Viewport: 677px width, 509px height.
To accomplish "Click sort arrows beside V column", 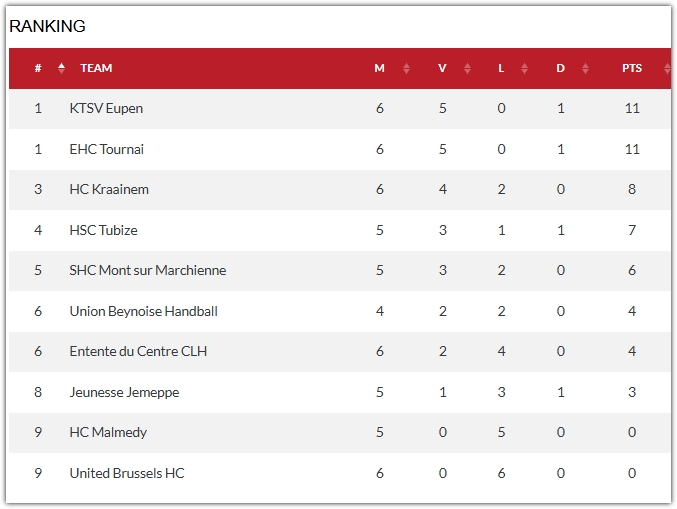I will point(467,69).
